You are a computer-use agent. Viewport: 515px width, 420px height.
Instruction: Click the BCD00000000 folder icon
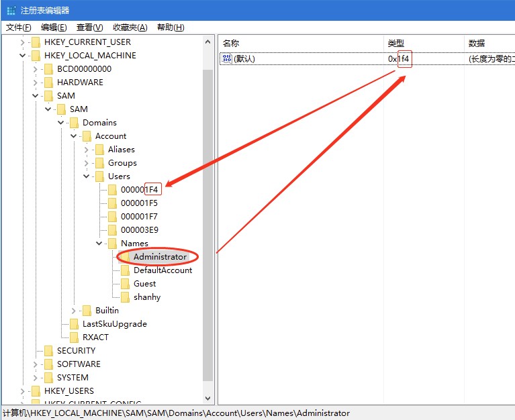[48, 69]
